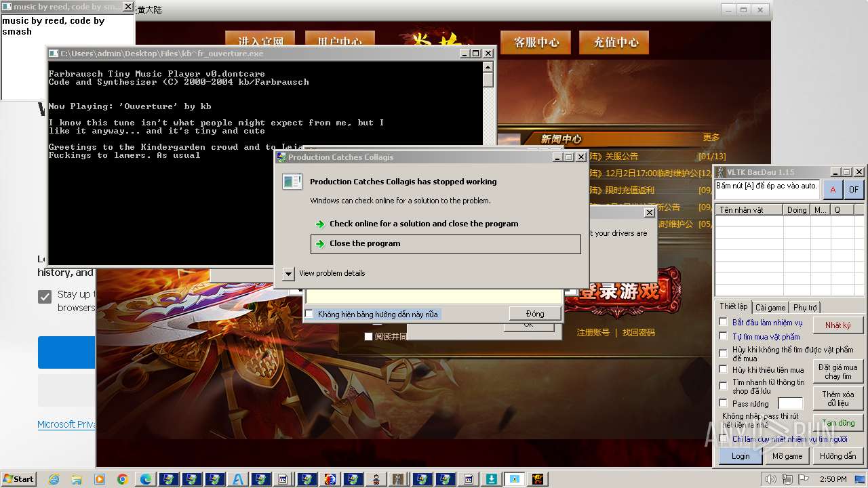Switch to the Thiết lập tab
The width and height of the screenshot is (868, 488).
click(734, 307)
